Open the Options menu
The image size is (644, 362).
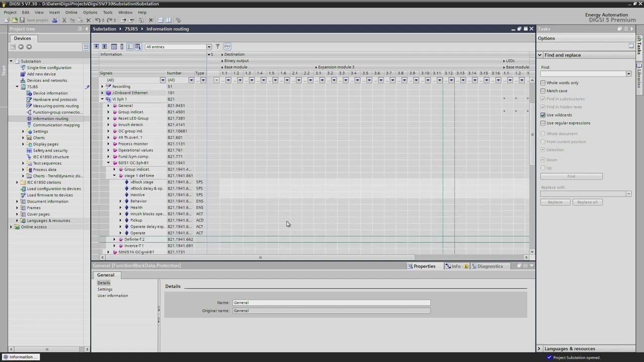[x=90, y=13]
